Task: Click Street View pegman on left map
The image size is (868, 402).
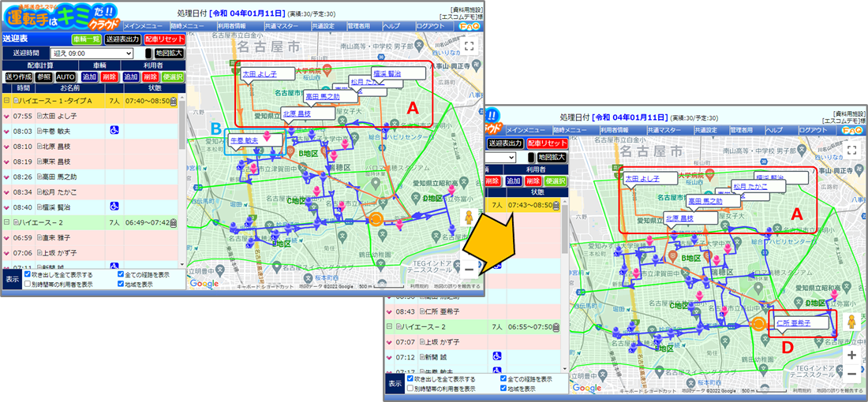Action: click(468, 218)
